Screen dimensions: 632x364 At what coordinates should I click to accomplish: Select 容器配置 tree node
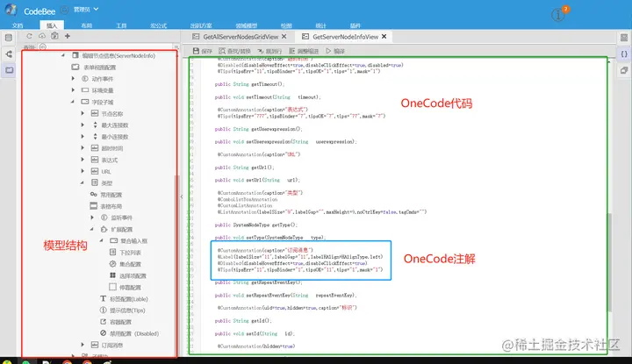point(116,322)
